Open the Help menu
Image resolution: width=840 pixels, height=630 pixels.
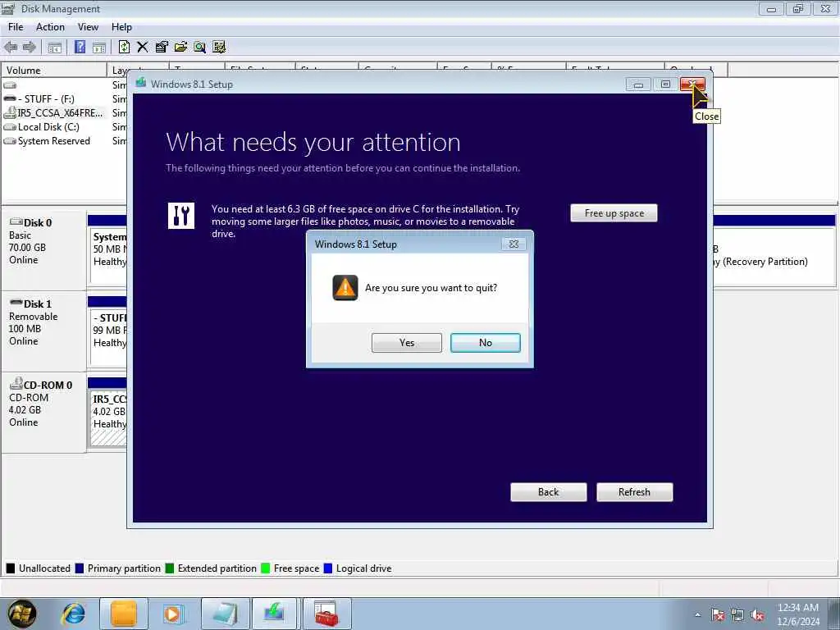coord(121,27)
